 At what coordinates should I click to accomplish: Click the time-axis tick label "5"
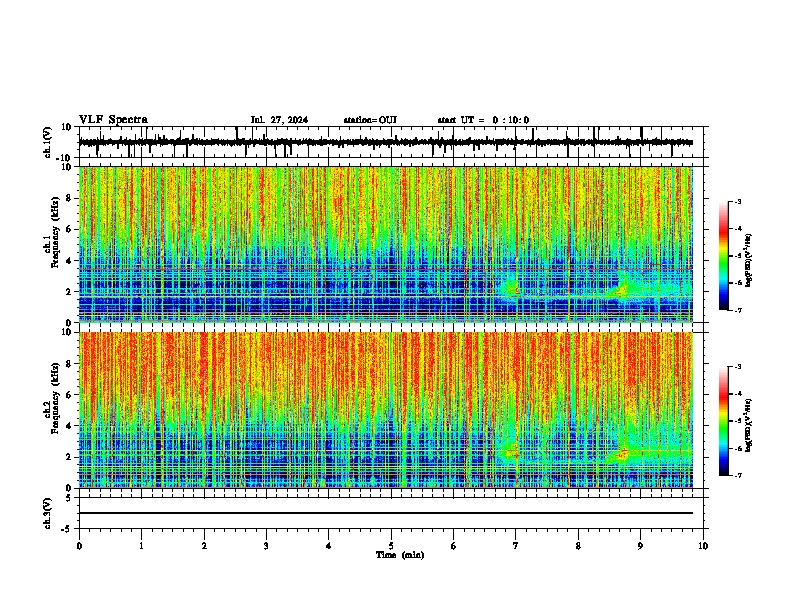tap(391, 546)
